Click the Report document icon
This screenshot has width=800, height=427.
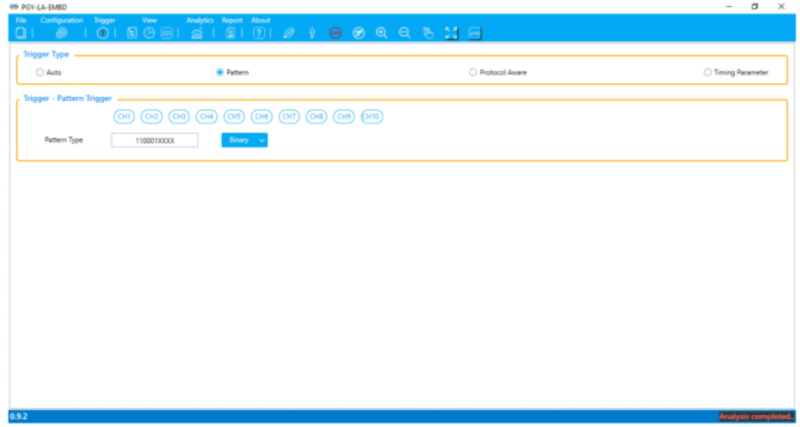coord(230,33)
